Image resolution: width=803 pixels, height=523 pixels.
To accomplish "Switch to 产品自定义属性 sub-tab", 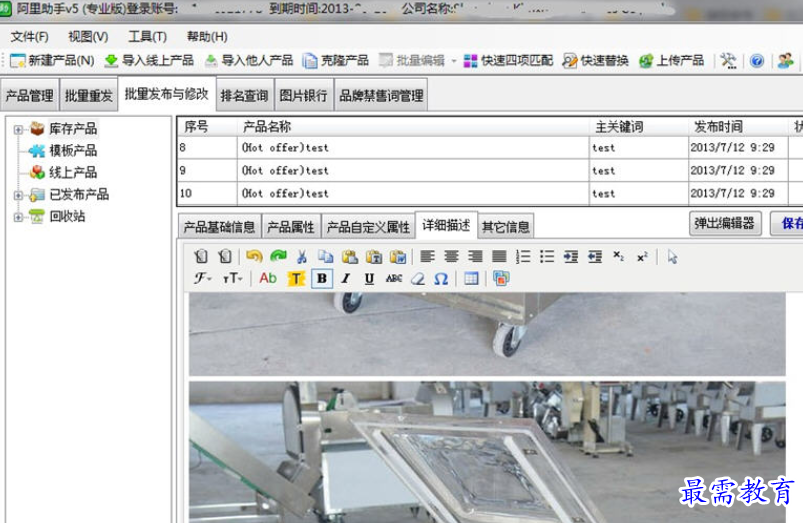I will pyautogui.click(x=368, y=227).
